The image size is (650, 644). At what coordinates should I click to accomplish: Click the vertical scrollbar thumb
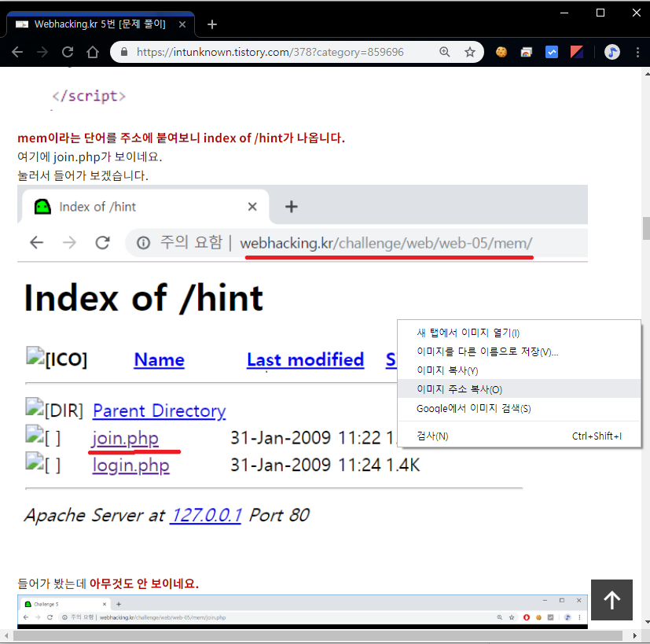[x=646, y=229]
